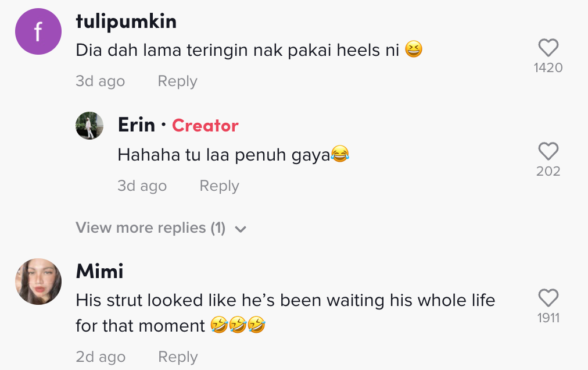Open the Mimi username link
The height and width of the screenshot is (370, 588).
tap(99, 272)
